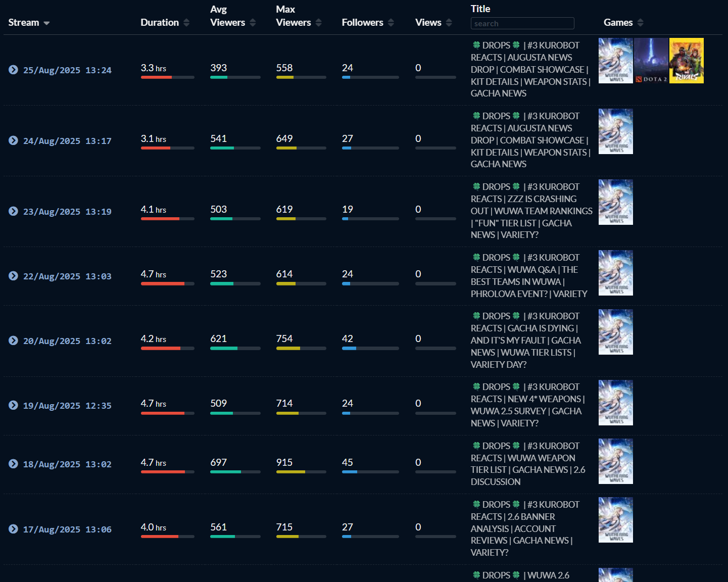The height and width of the screenshot is (582, 728).
Task: Click the 561 average viewers value
Action: click(219, 527)
